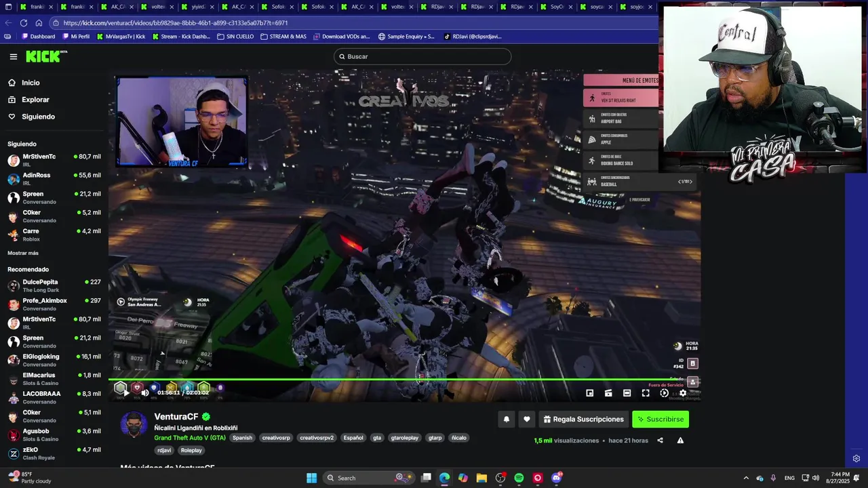Open the RDJavi TikTok bookmark
This screenshot has height=488, width=868.
coord(473,37)
